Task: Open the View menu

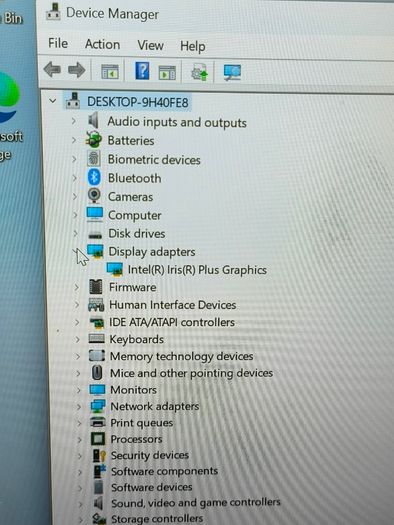Action: pyautogui.click(x=151, y=46)
